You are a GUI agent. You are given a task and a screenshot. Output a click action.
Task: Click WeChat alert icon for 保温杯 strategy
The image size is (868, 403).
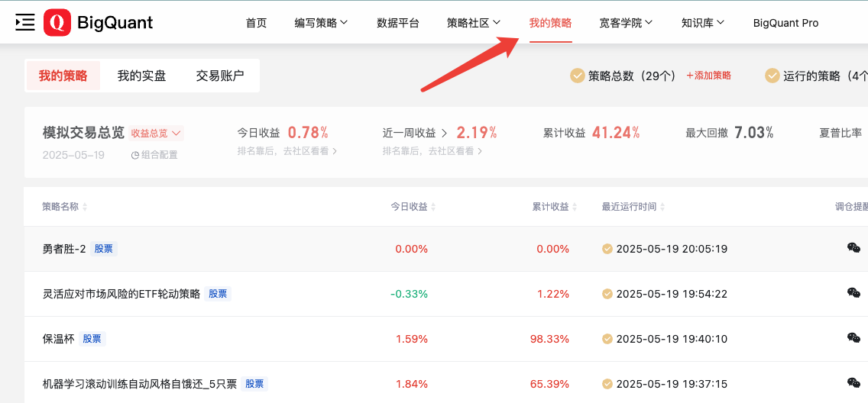pos(853,338)
